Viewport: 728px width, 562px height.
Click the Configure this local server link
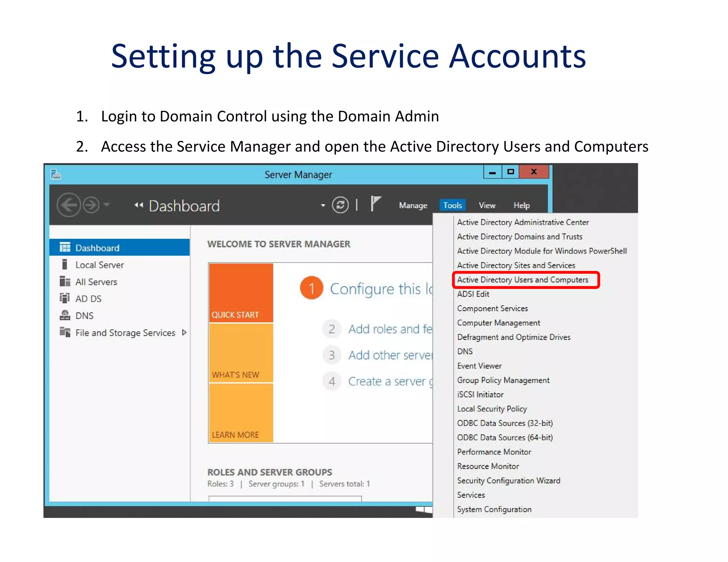pos(381,289)
